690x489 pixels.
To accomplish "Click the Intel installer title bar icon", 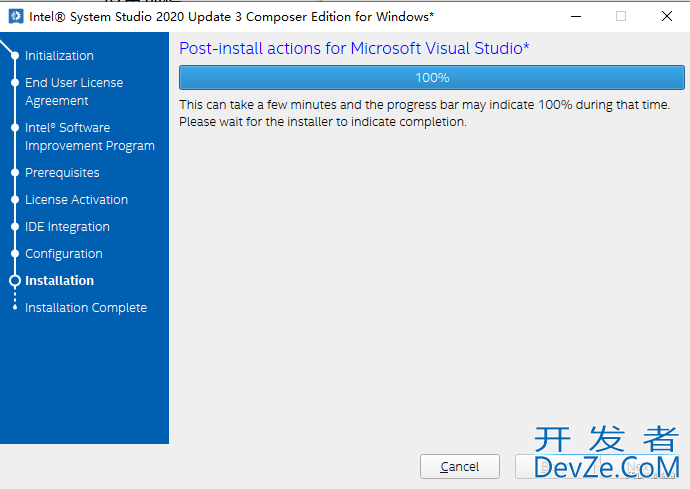I will (x=16, y=17).
